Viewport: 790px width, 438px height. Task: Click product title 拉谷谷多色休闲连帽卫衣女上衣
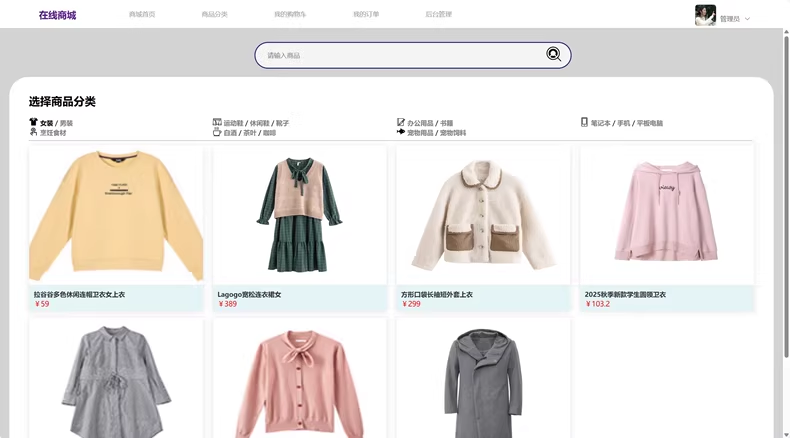79,294
